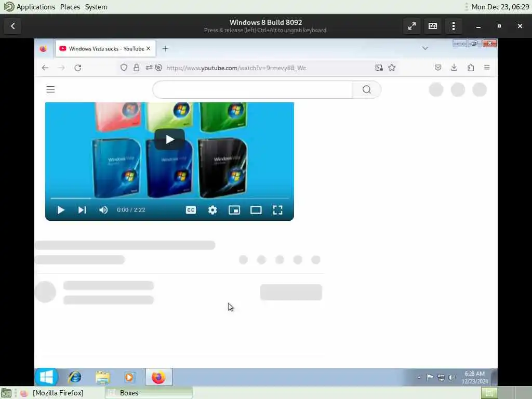Toggle closed captions CC button
This screenshot has height=399, width=532.
tap(191, 210)
